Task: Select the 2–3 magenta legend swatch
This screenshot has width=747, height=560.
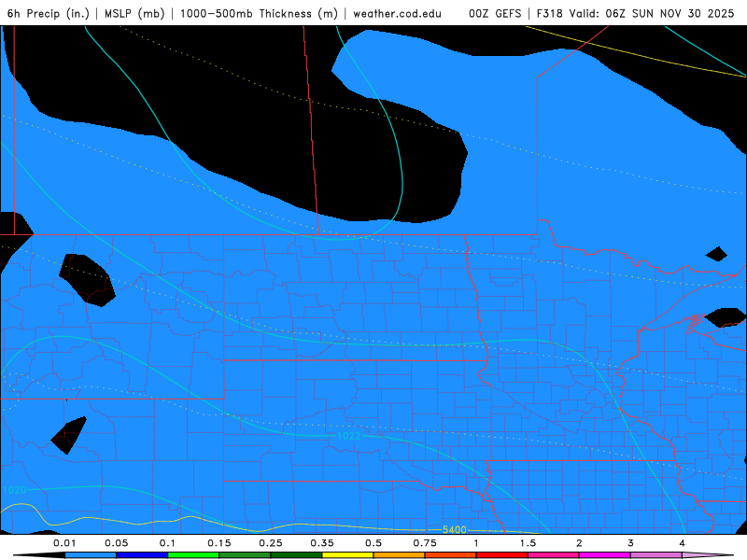Action: click(605, 555)
